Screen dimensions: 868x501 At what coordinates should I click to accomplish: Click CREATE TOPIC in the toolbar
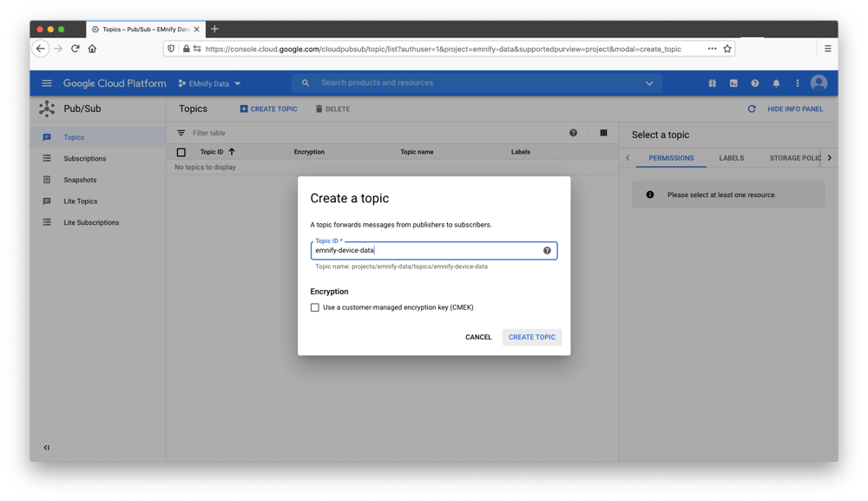(268, 109)
